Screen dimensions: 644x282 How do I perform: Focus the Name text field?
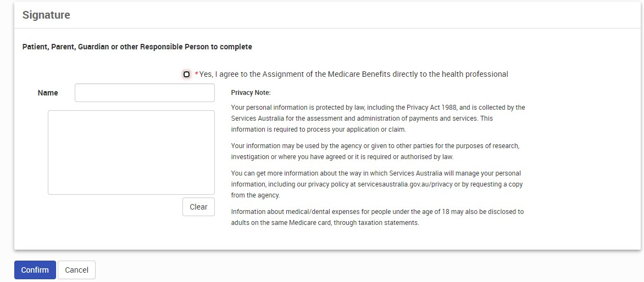145,93
